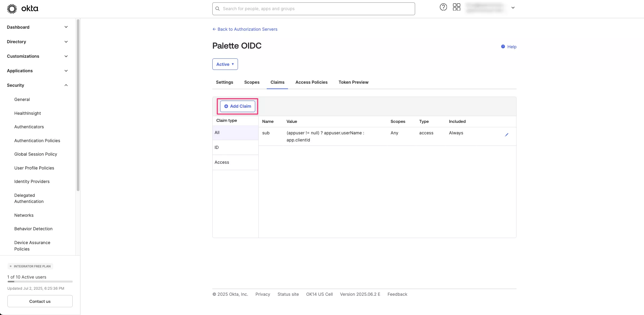Click the search people and apps field
The image size is (644, 315).
313,9
